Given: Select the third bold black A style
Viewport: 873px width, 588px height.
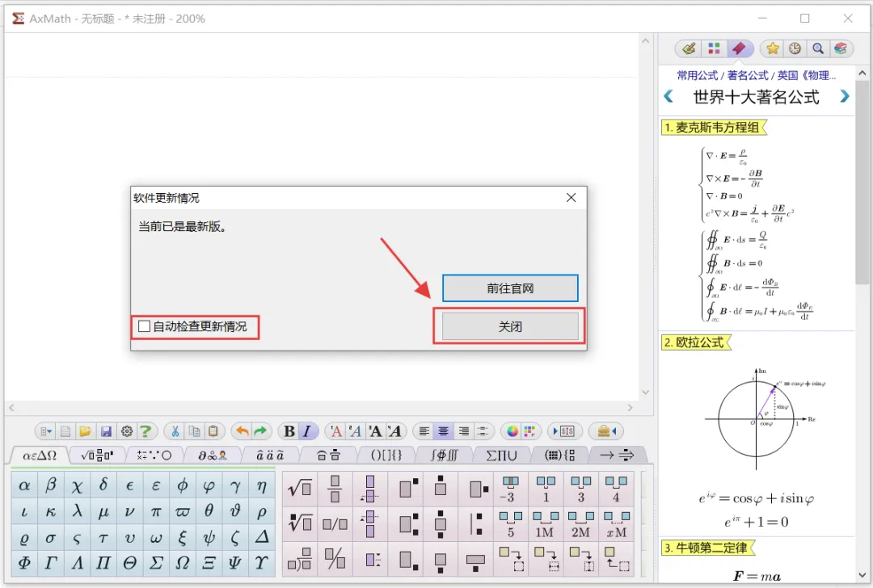Looking at the screenshot, I should pyautogui.click(x=375, y=431).
